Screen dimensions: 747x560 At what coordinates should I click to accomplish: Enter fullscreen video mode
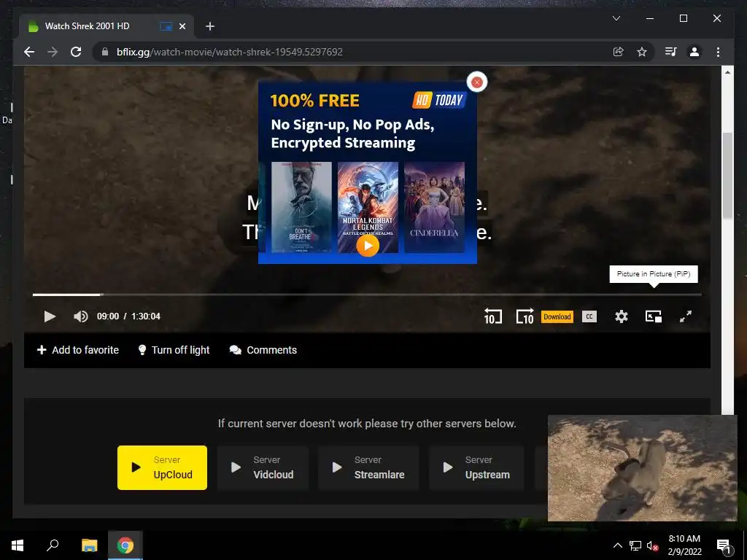tap(686, 316)
